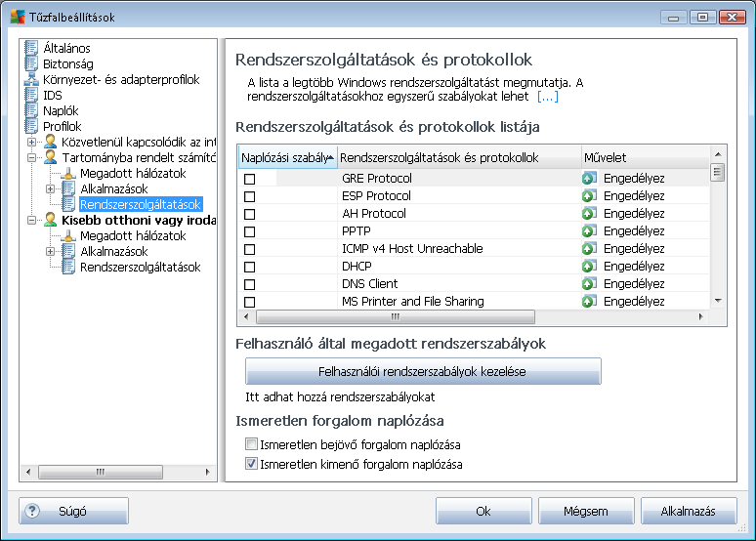Expand the Közvetlenül kapcsolódik profile node
The height and width of the screenshot is (541, 756).
31,143
